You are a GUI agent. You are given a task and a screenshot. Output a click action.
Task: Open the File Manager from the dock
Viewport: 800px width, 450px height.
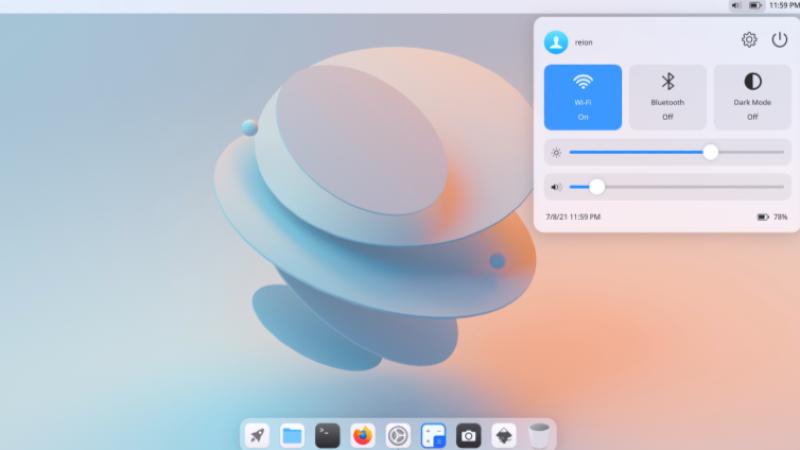click(292, 435)
